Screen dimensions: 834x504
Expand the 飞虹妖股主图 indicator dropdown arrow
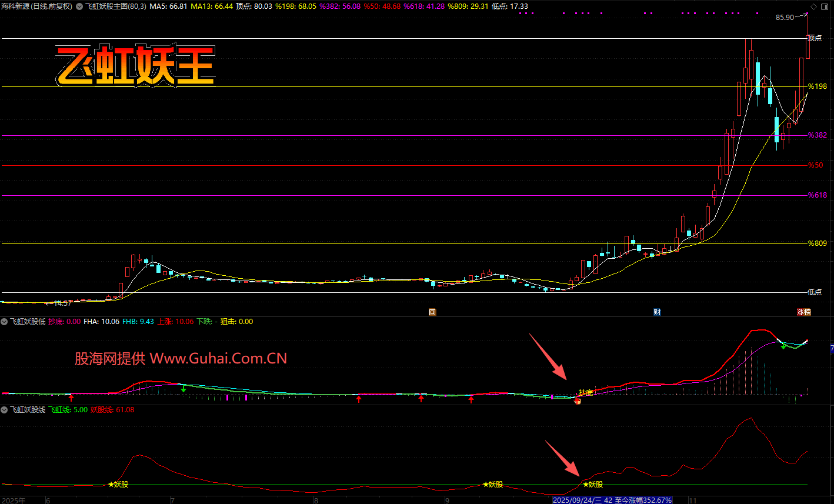click(79, 6)
